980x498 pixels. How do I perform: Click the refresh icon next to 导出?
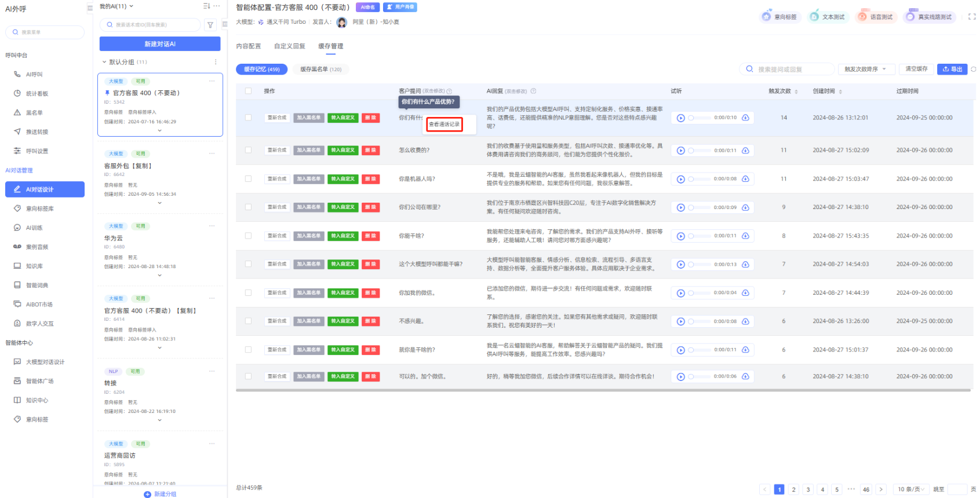(974, 69)
